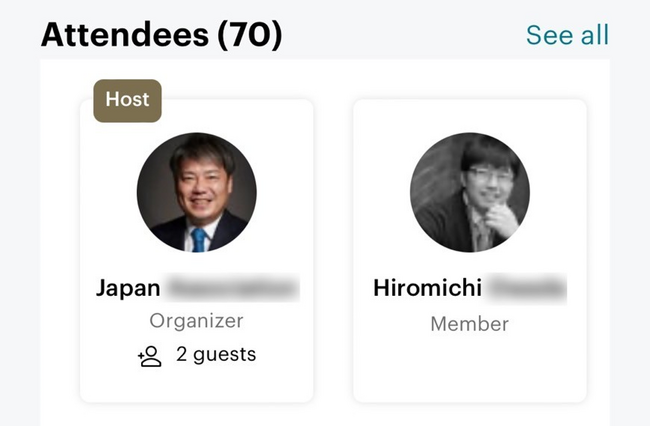Click the Organizer role label

[x=196, y=321]
